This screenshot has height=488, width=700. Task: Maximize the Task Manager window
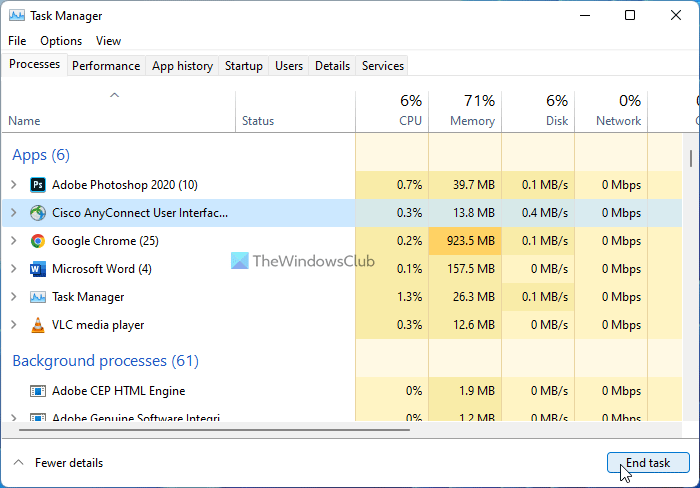pos(630,16)
